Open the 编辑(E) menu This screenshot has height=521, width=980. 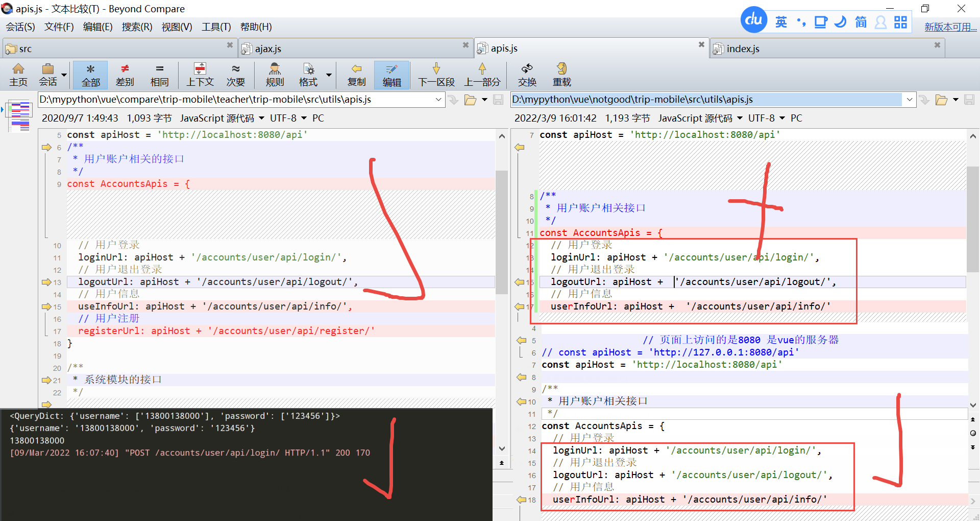click(97, 27)
